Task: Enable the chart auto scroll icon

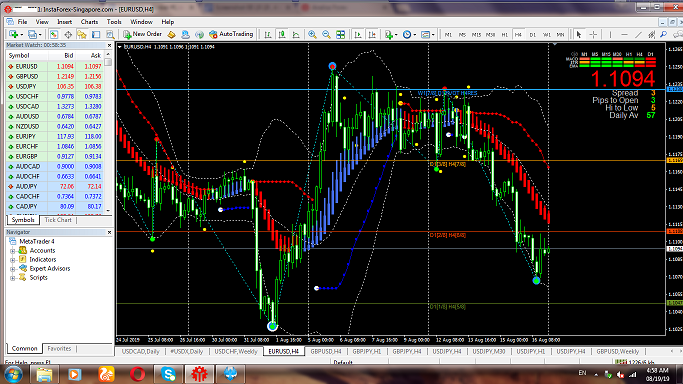Action: [x=358, y=34]
